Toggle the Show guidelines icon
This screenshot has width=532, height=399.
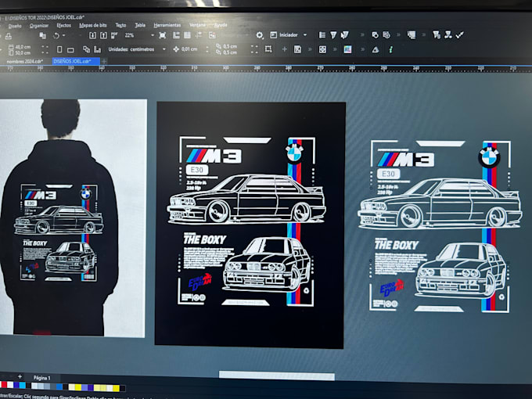[x=199, y=35]
